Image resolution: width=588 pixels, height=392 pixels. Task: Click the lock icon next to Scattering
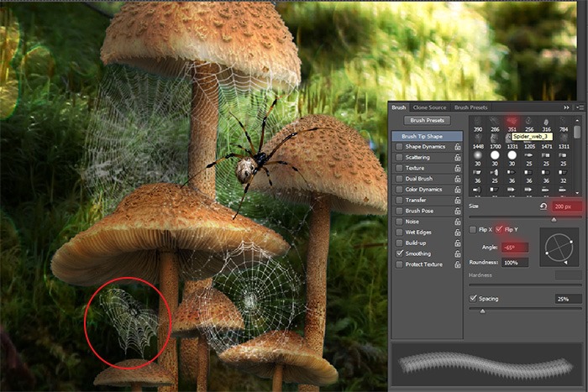[x=458, y=157]
